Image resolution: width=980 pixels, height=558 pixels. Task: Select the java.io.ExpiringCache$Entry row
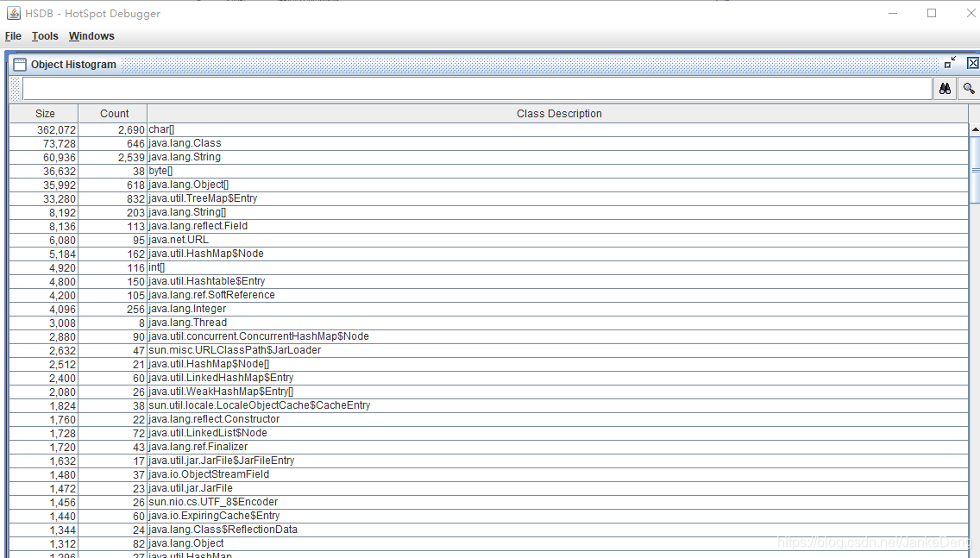click(x=489, y=516)
